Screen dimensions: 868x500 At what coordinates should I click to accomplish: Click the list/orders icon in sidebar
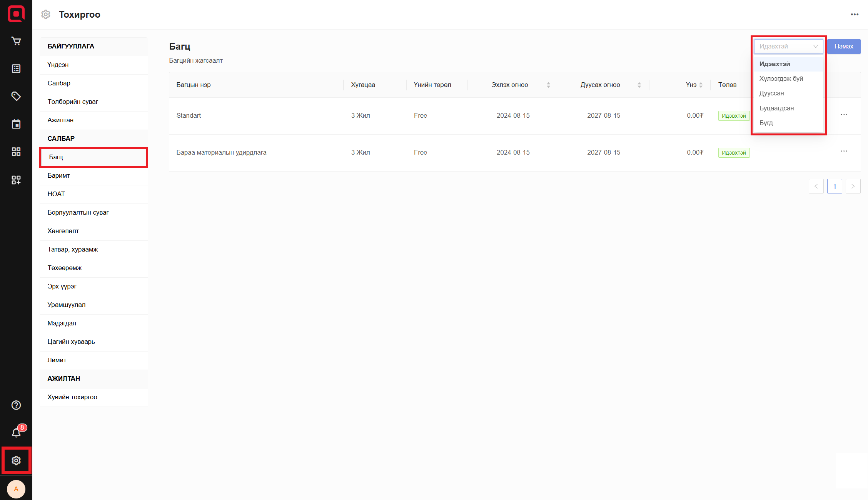click(16, 69)
